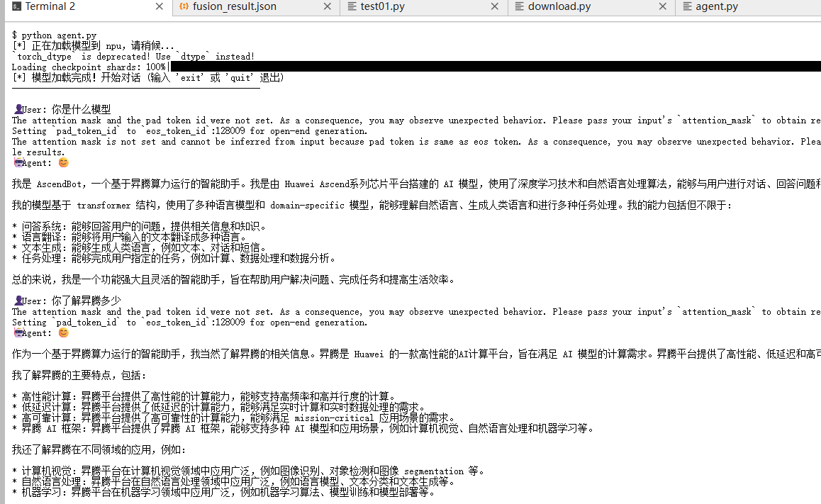Screen dimensions: 821x504
Task: Click the '计算机视觉' bullet line
Action: click(249, 471)
